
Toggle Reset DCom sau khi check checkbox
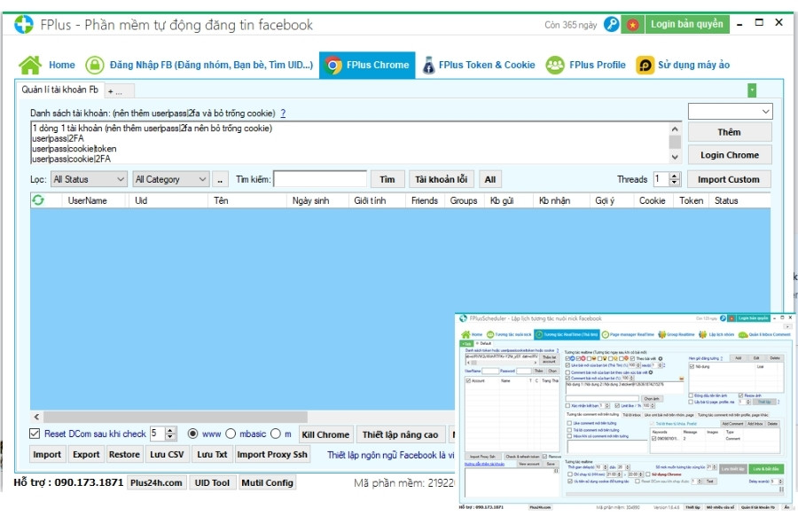point(35,434)
